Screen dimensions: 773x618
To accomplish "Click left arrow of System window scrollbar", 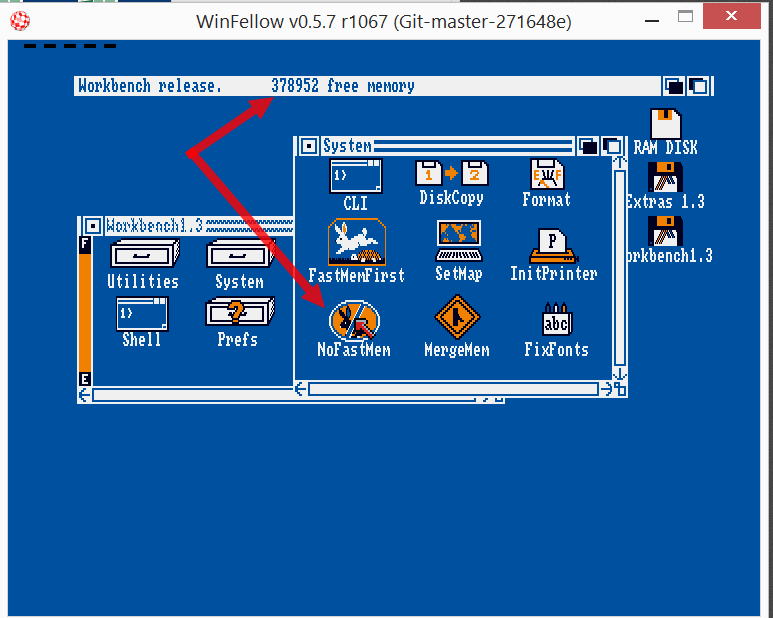I will tap(301, 389).
